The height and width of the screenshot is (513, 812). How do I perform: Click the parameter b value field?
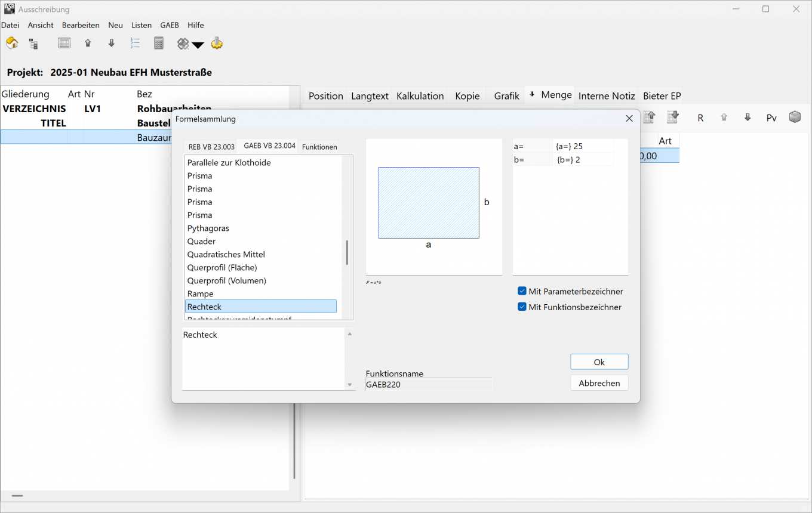tap(583, 160)
